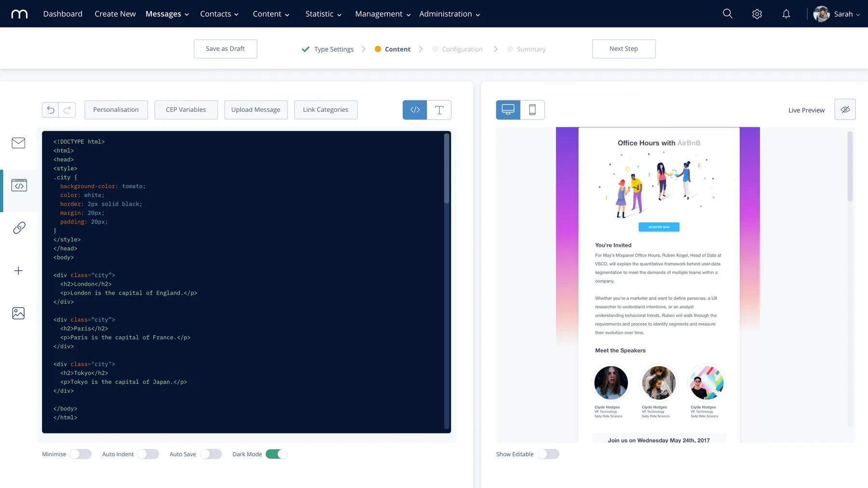Image resolution: width=868 pixels, height=488 pixels.
Task: Click the Upload Message button
Action: (x=256, y=110)
